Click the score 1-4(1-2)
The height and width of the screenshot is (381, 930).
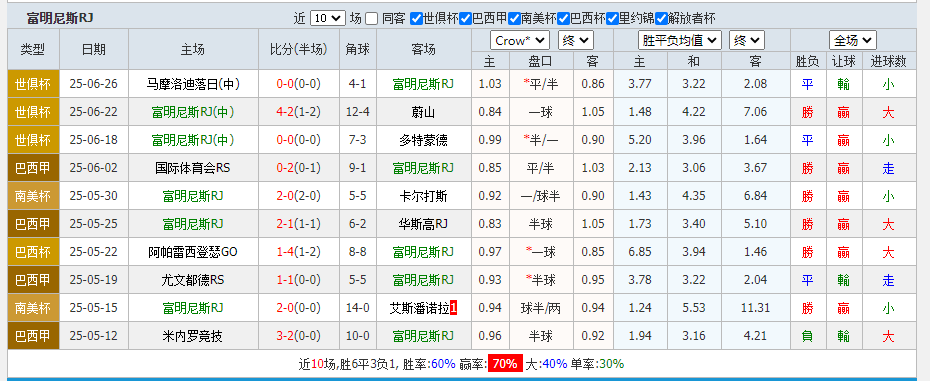(298, 252)
